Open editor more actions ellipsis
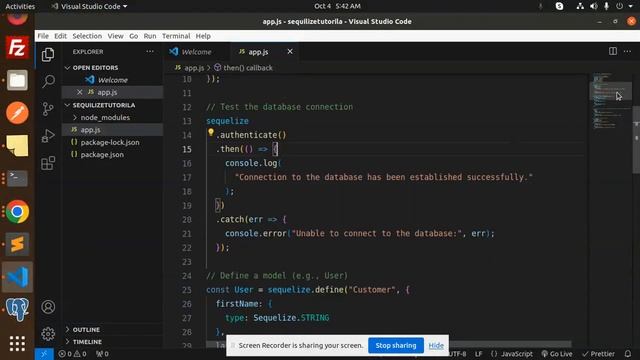 click(x=627, y=51)
